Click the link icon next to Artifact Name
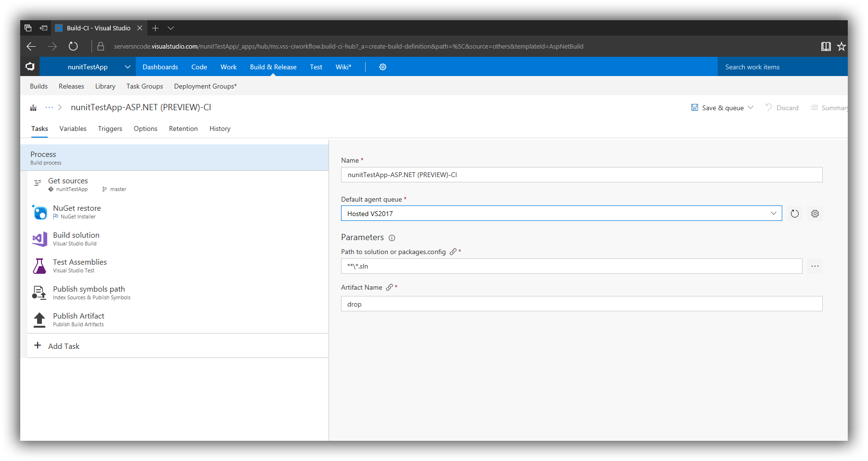 coord(390,287)
